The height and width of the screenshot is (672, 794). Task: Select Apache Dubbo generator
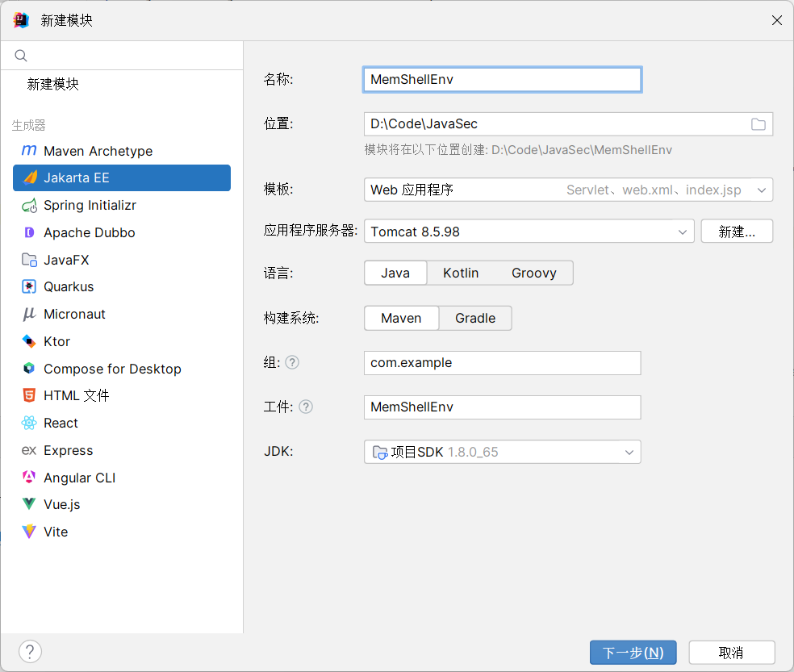click(x=122, y=232)
